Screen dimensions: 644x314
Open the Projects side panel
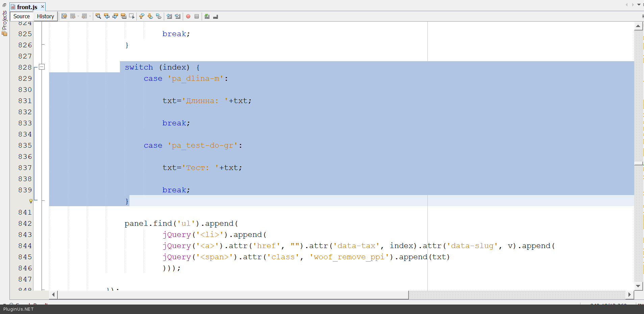pos(4,23)
